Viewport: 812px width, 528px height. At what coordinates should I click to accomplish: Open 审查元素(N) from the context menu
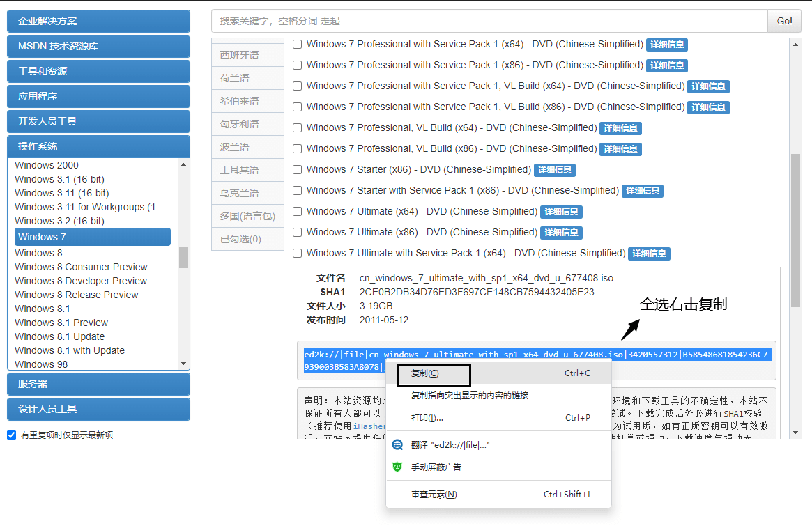tap(498, 495)
